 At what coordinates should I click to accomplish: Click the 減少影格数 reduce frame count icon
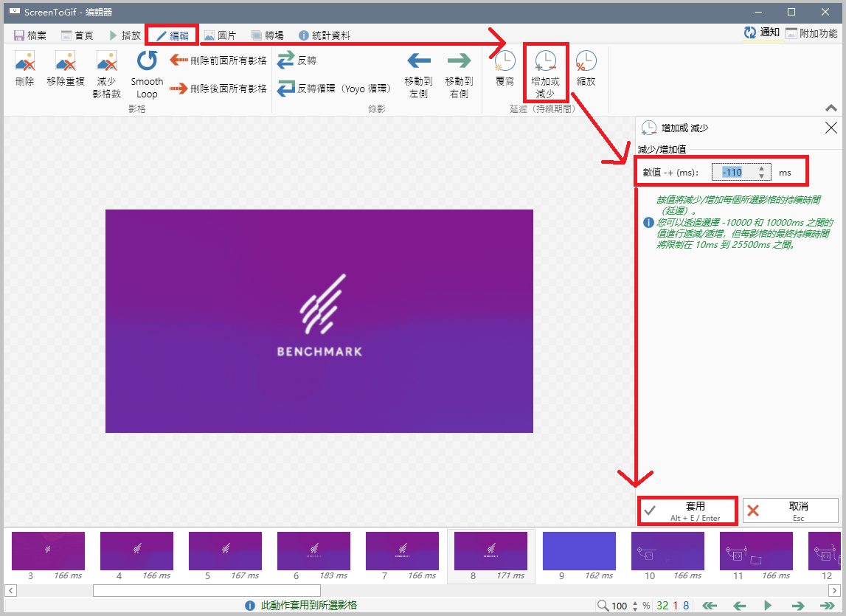tap(107, 62)
